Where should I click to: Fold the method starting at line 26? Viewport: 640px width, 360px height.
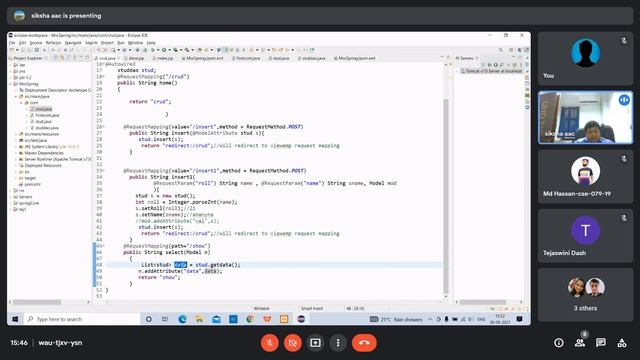tap(104, 127)
